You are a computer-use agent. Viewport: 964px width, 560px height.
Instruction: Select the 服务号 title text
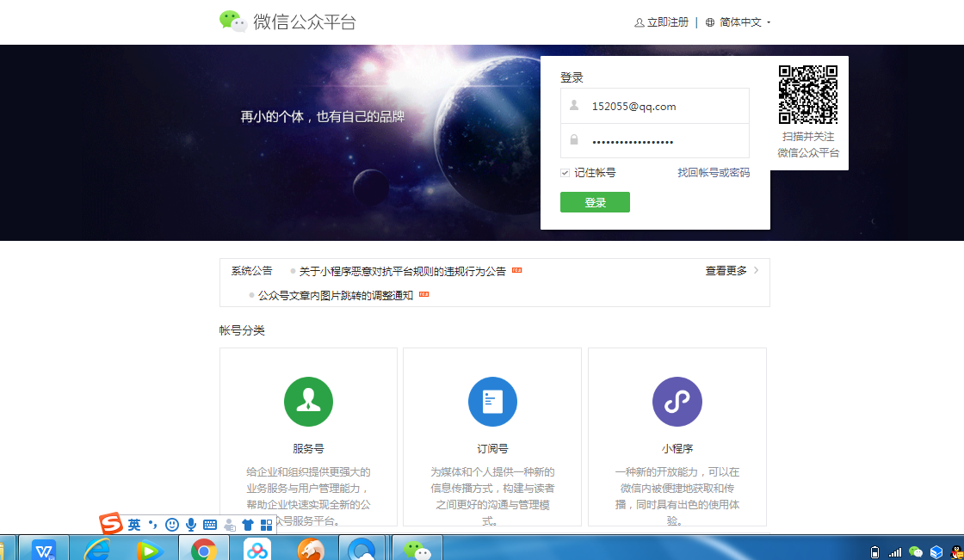pos(309,449)
